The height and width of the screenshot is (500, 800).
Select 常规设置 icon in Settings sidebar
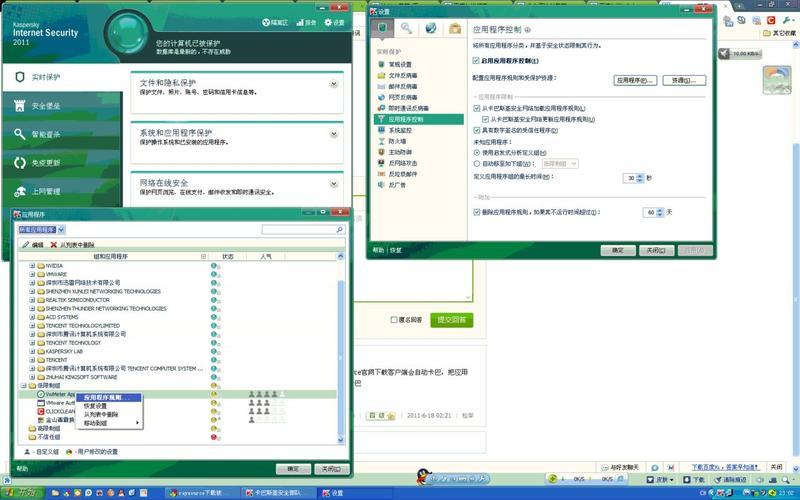pos(381,64)
